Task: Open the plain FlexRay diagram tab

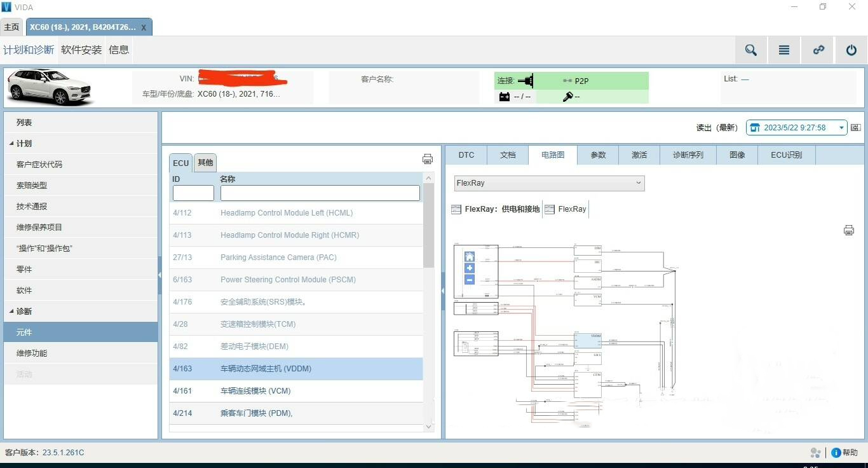Action: pos(566,209)
